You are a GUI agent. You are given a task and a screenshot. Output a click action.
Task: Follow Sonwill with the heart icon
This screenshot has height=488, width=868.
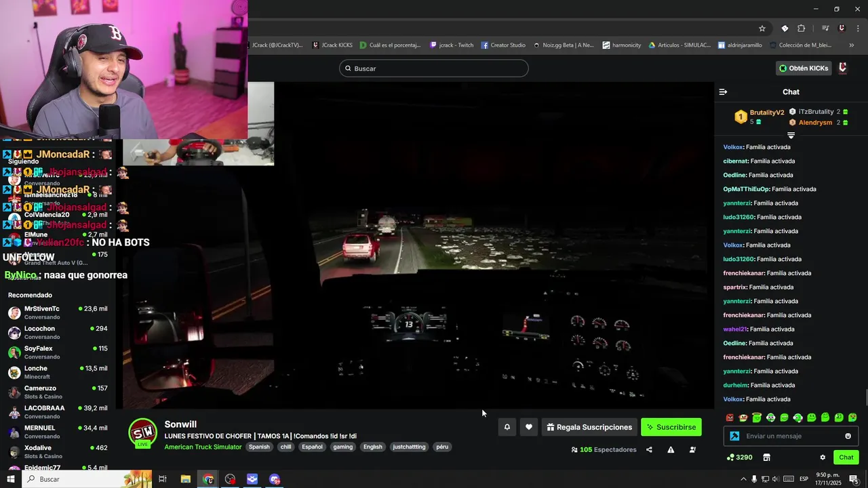(529, 427)
